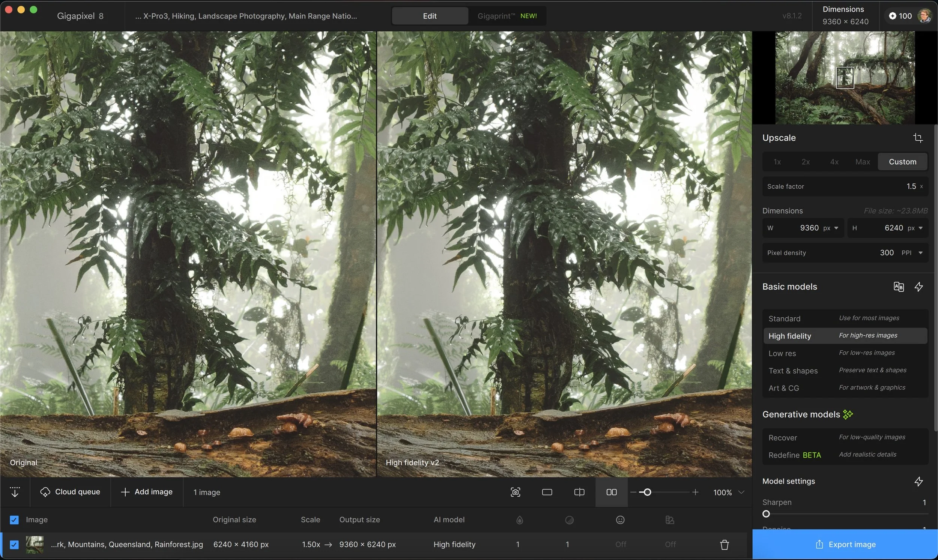Enable split view comparison mode

click(x=579, y=492)
